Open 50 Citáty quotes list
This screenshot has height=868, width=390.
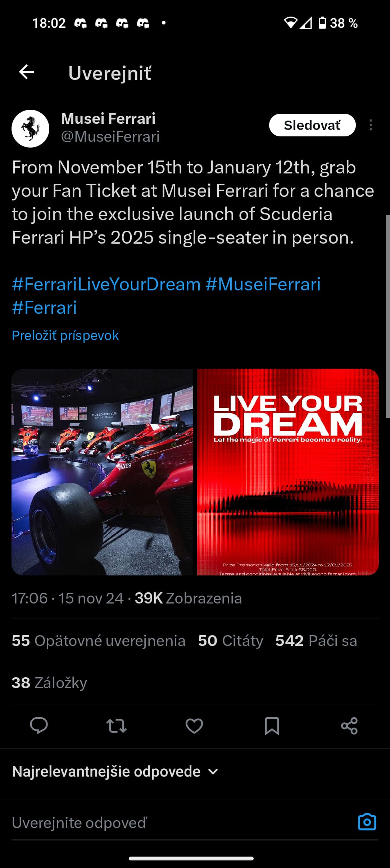(x=231, y=641)
